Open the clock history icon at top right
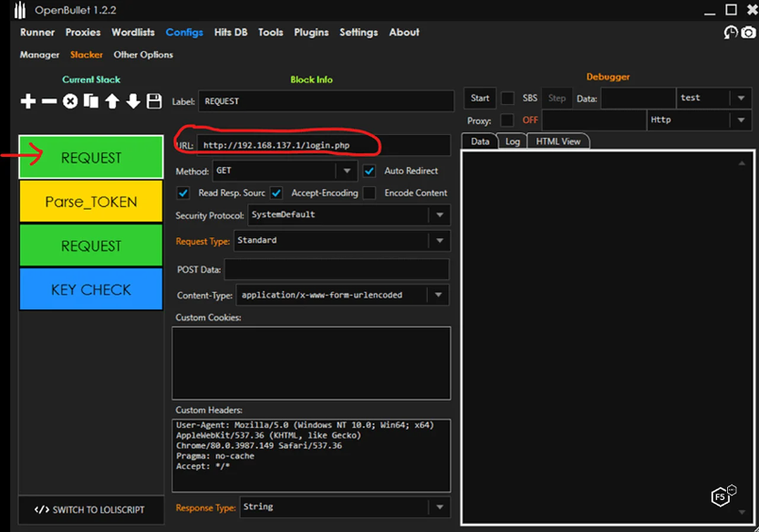The height and width of the screenshot is (532, 759). tap(731, 32)
